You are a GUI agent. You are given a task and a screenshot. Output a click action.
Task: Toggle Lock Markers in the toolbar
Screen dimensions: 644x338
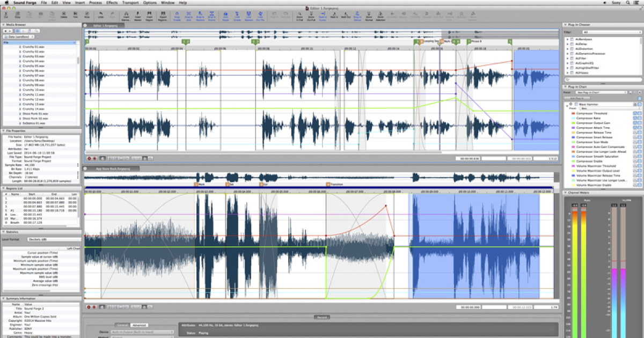coord(248,16)
